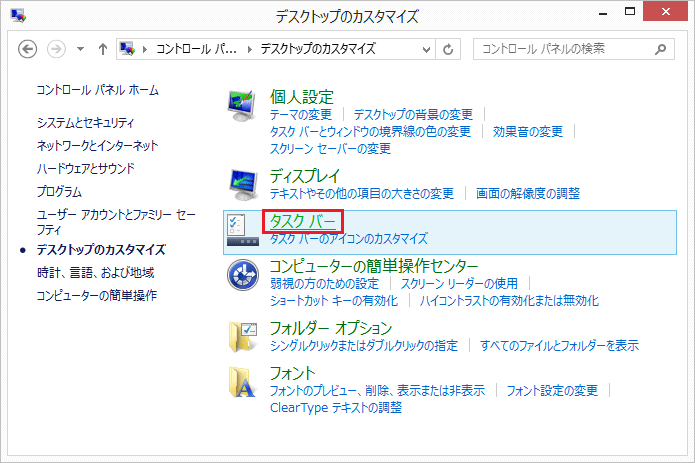Open ユーザー アカウントとファミリー セーフティ category
This screenshot has height=463, width=695.
[116, 222]
